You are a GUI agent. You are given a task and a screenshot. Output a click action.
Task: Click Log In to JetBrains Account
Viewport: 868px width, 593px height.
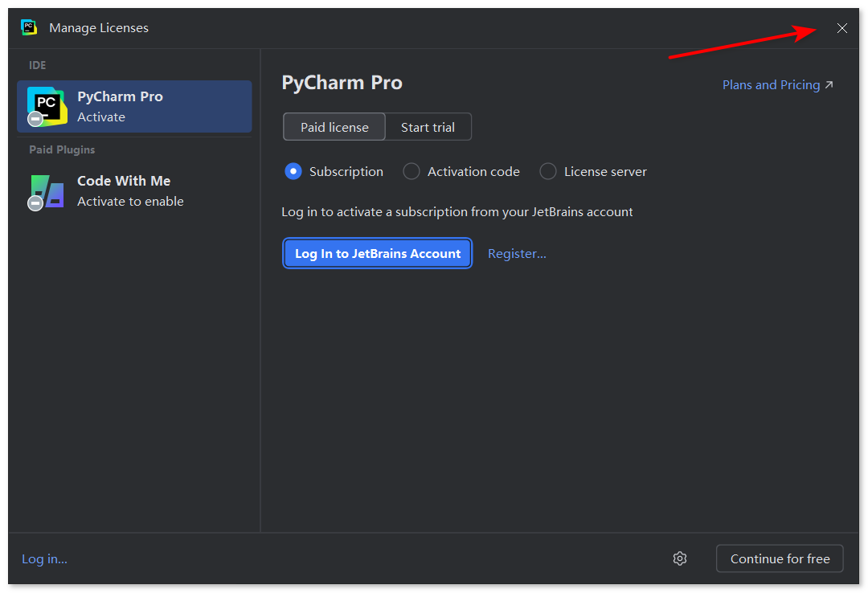tap(378, 254)
